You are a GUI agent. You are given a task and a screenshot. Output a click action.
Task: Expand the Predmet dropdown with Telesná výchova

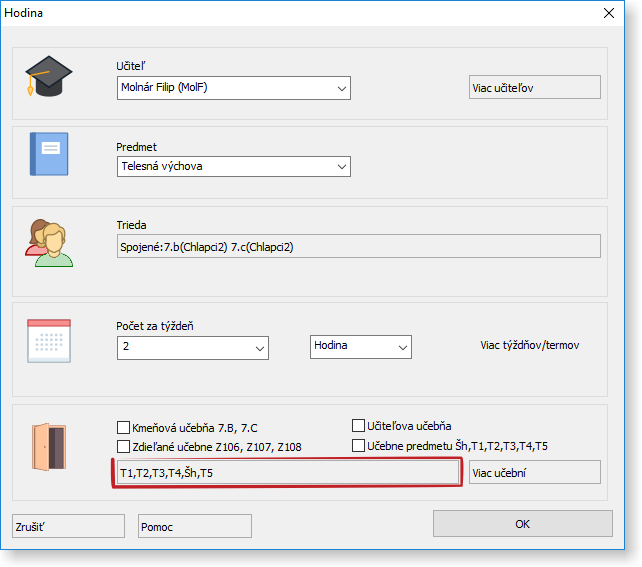[x=233, y=166]
